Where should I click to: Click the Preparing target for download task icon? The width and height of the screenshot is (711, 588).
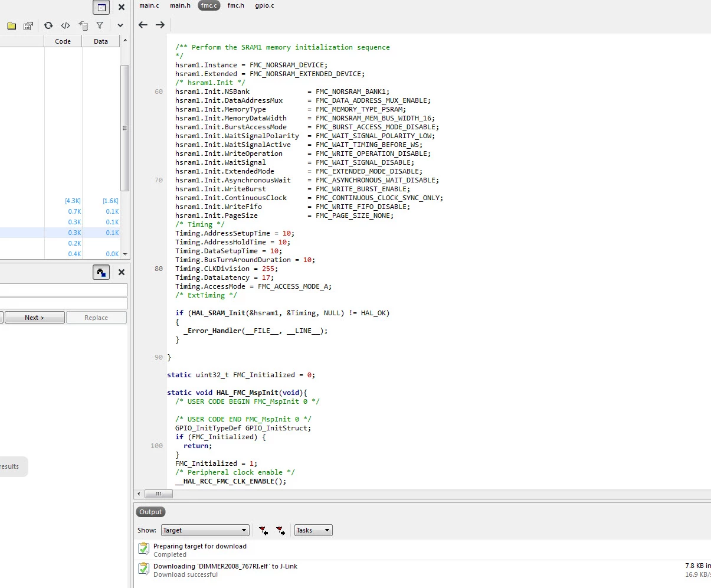pyautogui.click(x=143, y=549)
